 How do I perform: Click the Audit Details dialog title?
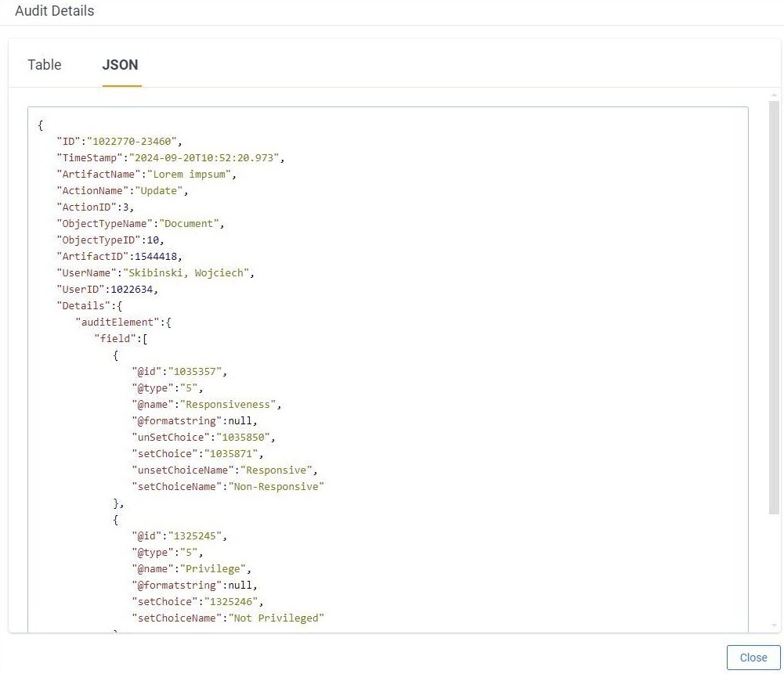pos(55,11)
